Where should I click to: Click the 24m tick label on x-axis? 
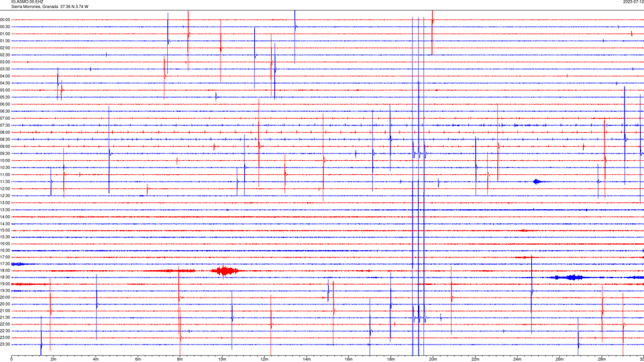(x=517, y=359)
